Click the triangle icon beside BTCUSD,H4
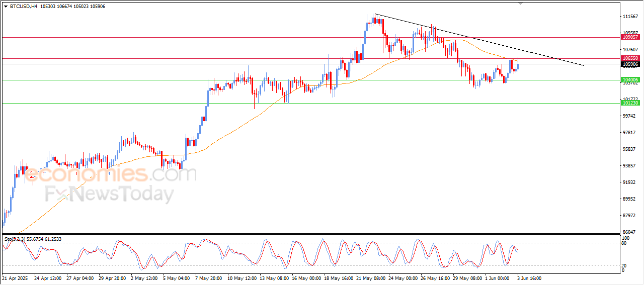This screenshot has height=285, width=644. pyautogui.click(x=6, y=7)
